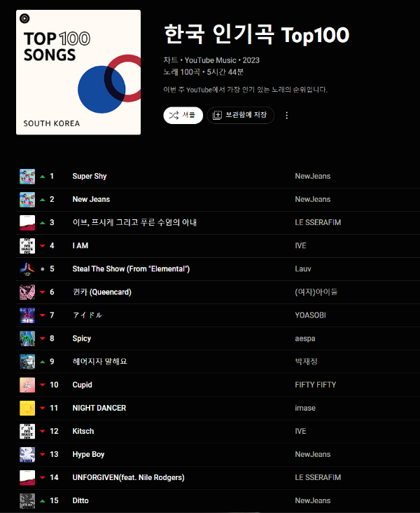
Task: Open the three-dot more options menu
Action: coord(286,115)
